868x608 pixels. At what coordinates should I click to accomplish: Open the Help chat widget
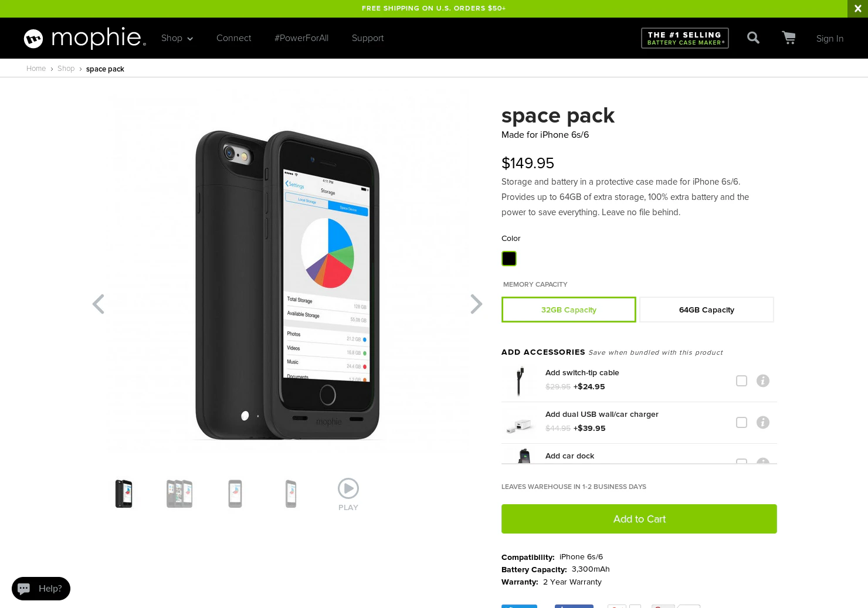click(40, 588)
